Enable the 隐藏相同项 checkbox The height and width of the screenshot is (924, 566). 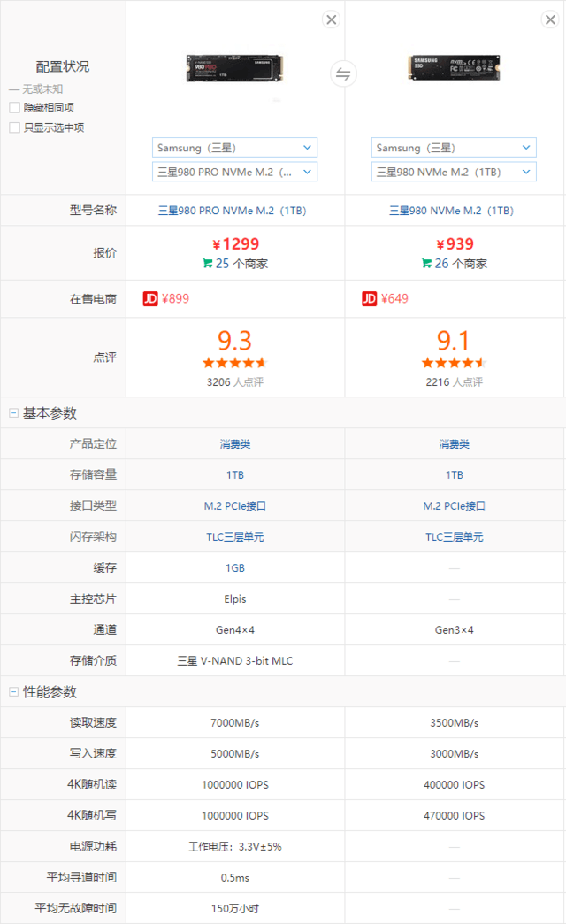pos(15,108)
